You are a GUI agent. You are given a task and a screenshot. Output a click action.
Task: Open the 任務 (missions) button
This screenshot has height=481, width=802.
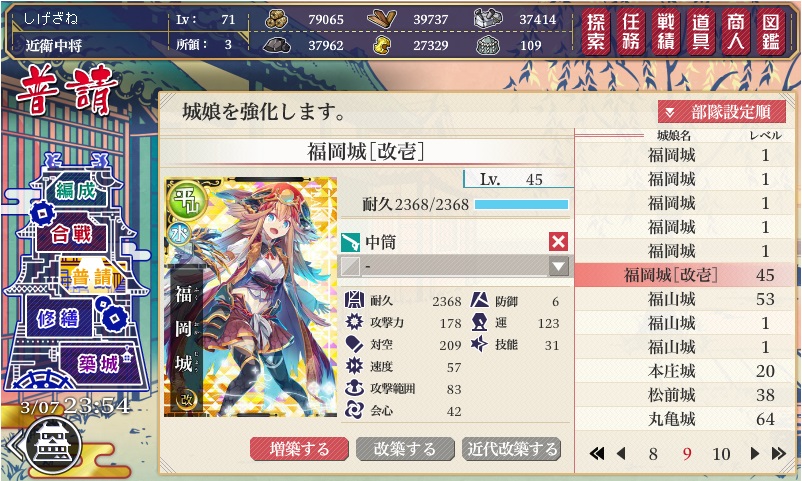pyautogui.click(x=631, y=32)
